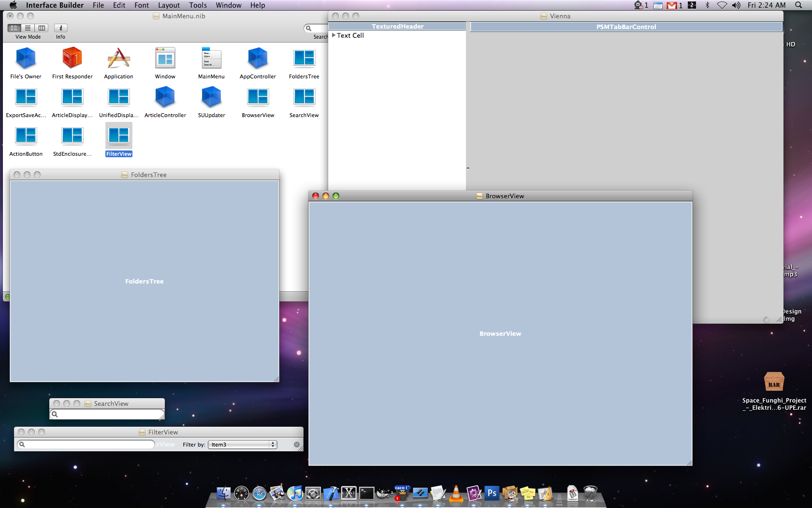Select the MainMenu nib object

tap(211, 59)
